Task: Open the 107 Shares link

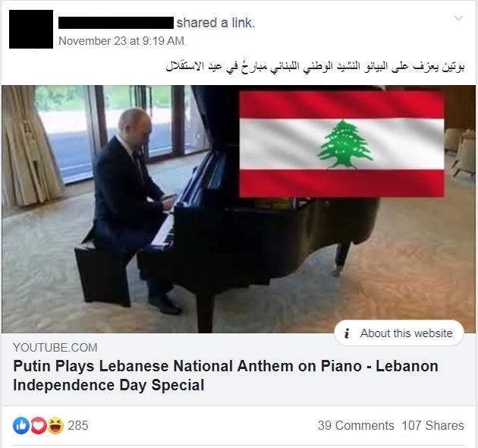Action: (x=432, y=425)
